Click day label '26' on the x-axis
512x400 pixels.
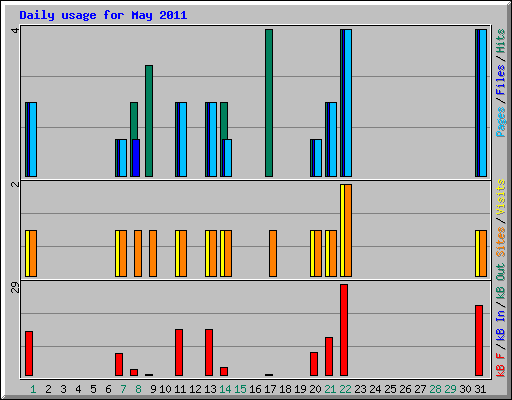[x=405, y=389]
